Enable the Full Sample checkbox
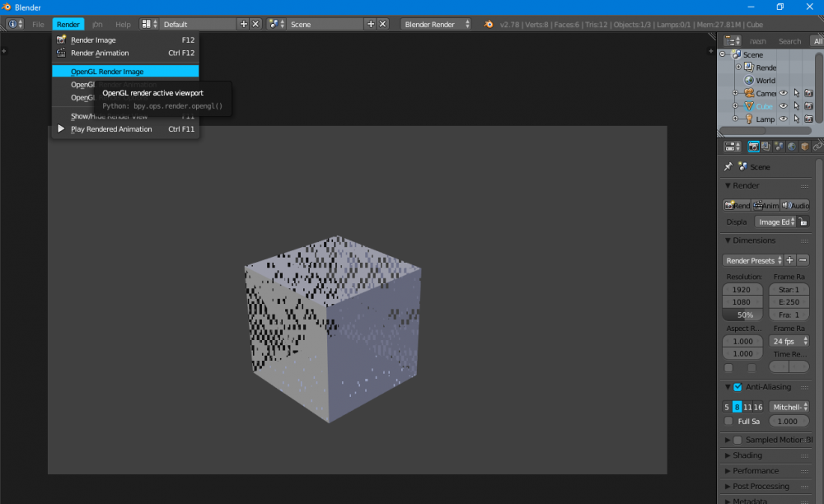The width and height of the screenshot is (824, 504). coord(728,421)
